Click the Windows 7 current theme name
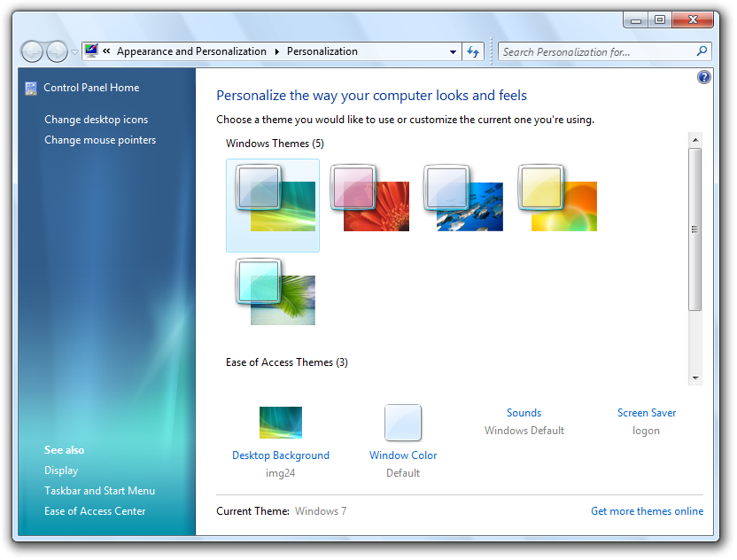Image resolution: width=737 pixels, height=560 pixels. (321, 511)
